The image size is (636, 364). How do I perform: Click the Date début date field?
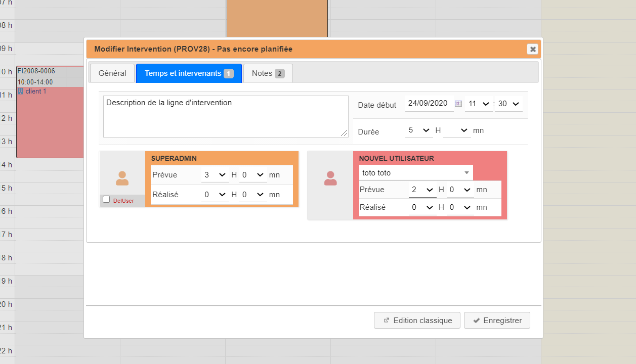[x=428, y=104]
